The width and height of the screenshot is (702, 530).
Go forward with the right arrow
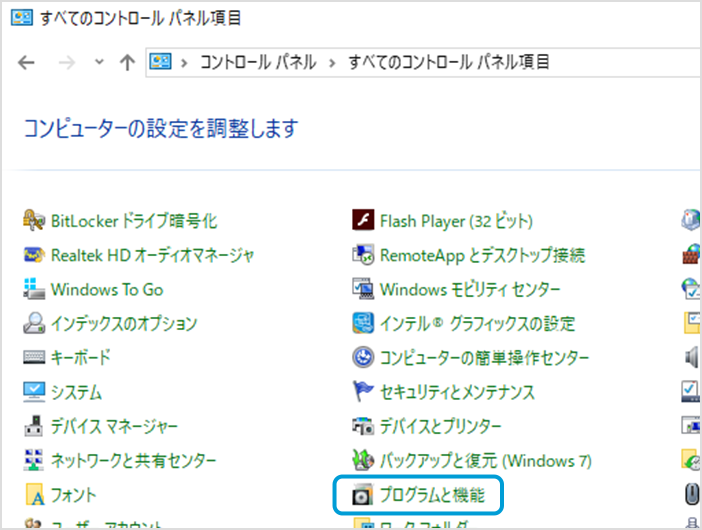click(67, 62)
